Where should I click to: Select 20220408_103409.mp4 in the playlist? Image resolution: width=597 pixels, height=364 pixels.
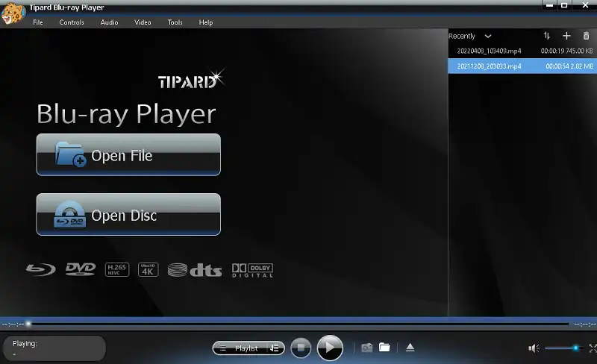[490, 51]
